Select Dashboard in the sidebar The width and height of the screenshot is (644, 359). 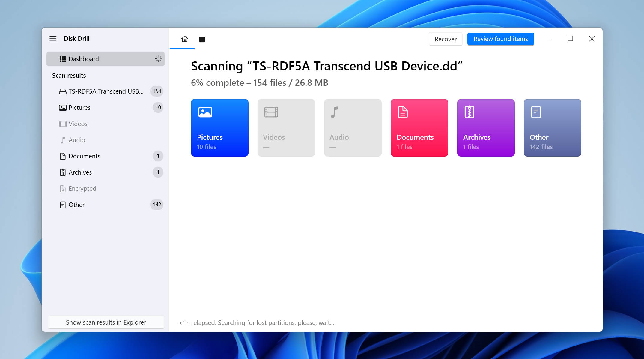click(x=106, y=59)
